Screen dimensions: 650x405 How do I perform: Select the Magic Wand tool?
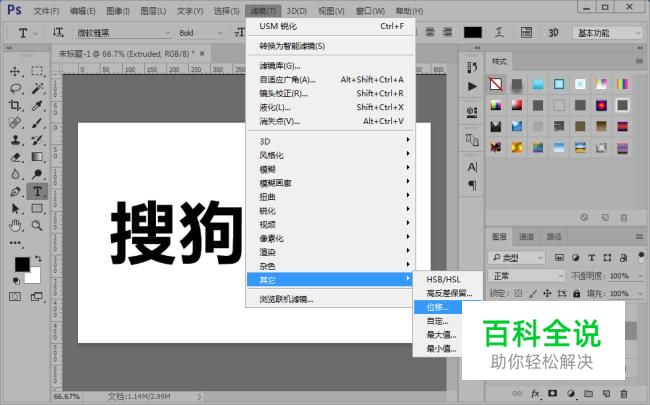tap(37, 88)
